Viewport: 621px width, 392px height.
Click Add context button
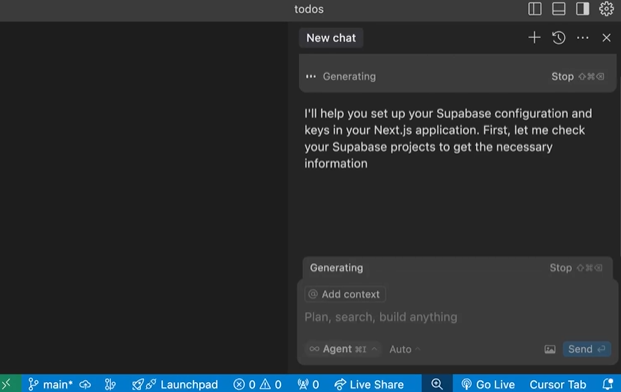click(345, 294)
